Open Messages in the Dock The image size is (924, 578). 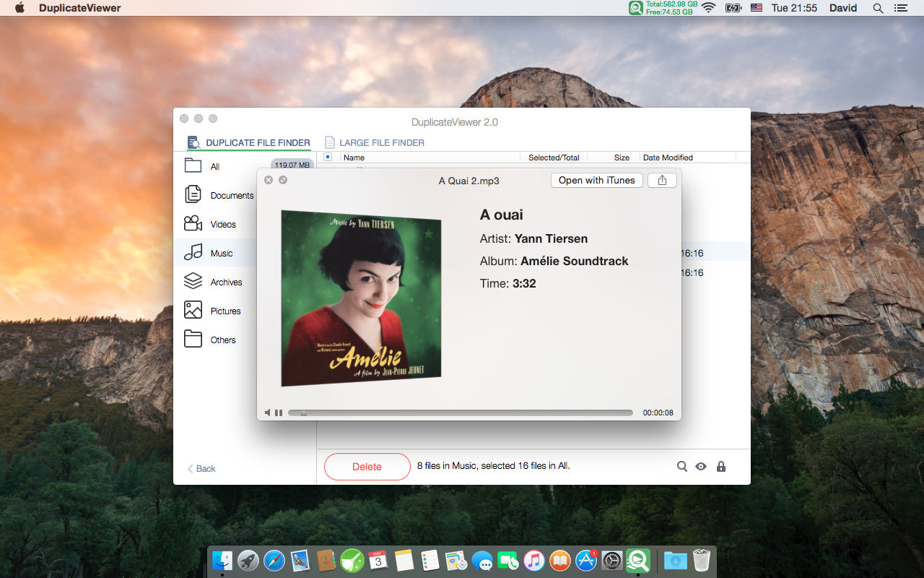pos(482,560)
